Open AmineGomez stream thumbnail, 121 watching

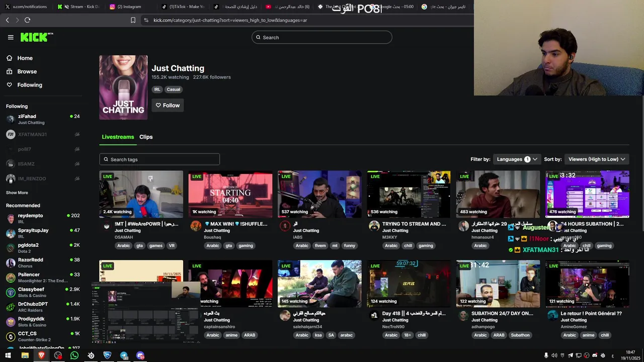(587, 284)
